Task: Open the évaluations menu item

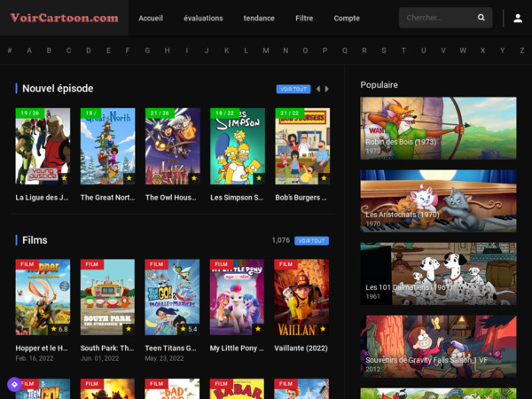Action: [x=203, y=19]
